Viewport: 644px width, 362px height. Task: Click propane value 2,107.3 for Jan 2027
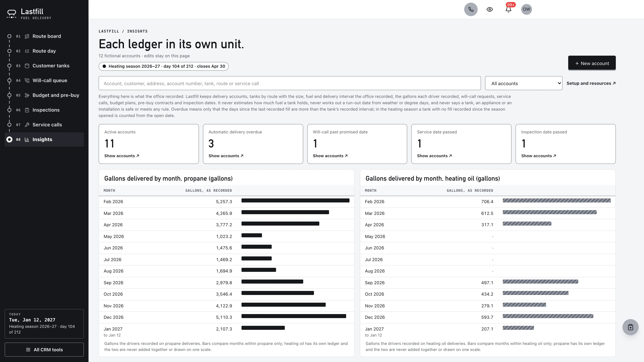click(224, 329)
